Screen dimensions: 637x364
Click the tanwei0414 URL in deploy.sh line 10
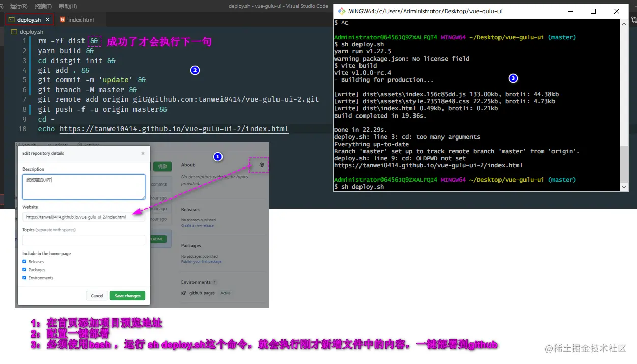tap(174, 129)
